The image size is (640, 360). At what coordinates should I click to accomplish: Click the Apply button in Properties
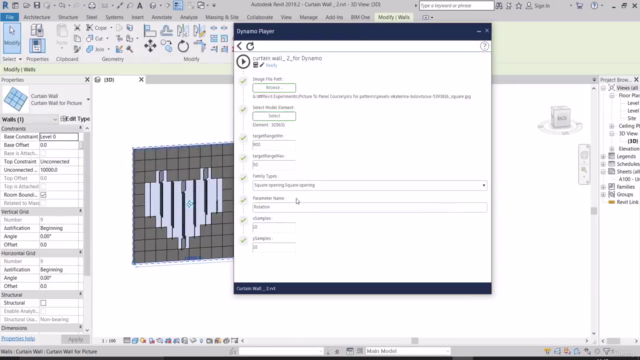75,339
